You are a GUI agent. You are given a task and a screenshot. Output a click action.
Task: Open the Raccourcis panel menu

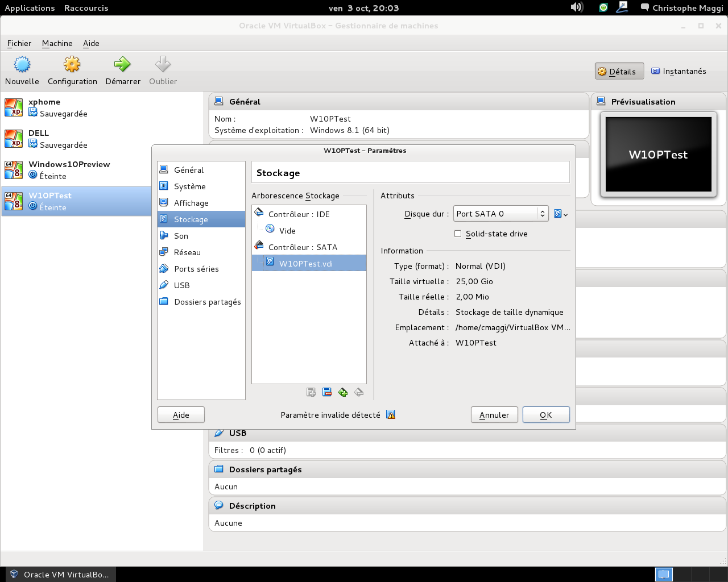(86, 8)
